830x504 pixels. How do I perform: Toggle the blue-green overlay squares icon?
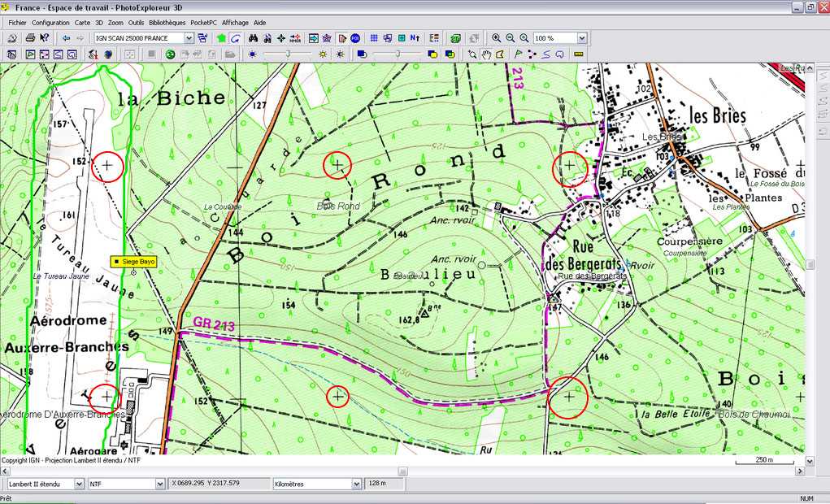[450, 54]
